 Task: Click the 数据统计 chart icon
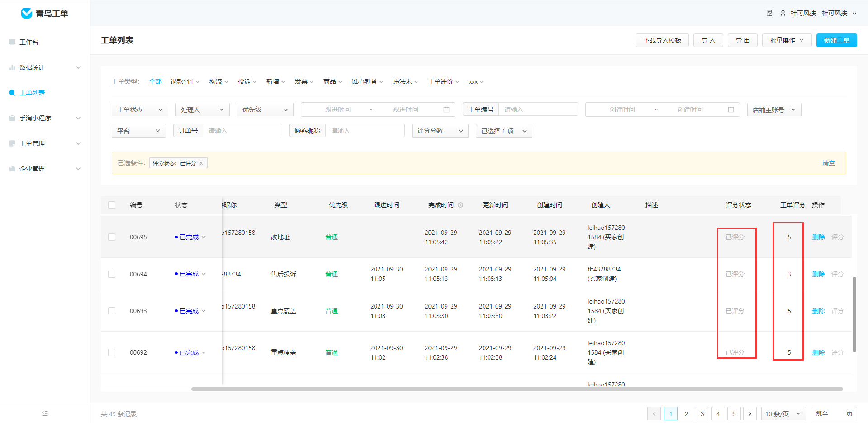12,67
